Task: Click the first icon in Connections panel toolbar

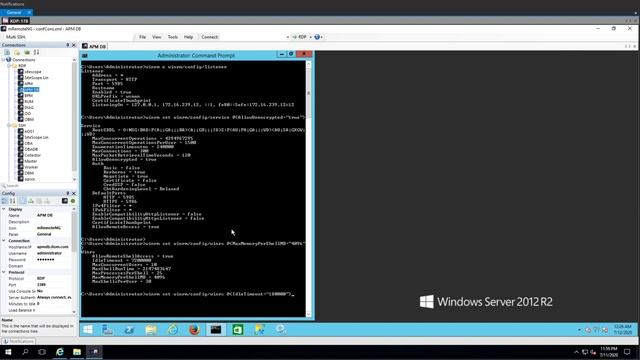Action: (x=7, y=52)
